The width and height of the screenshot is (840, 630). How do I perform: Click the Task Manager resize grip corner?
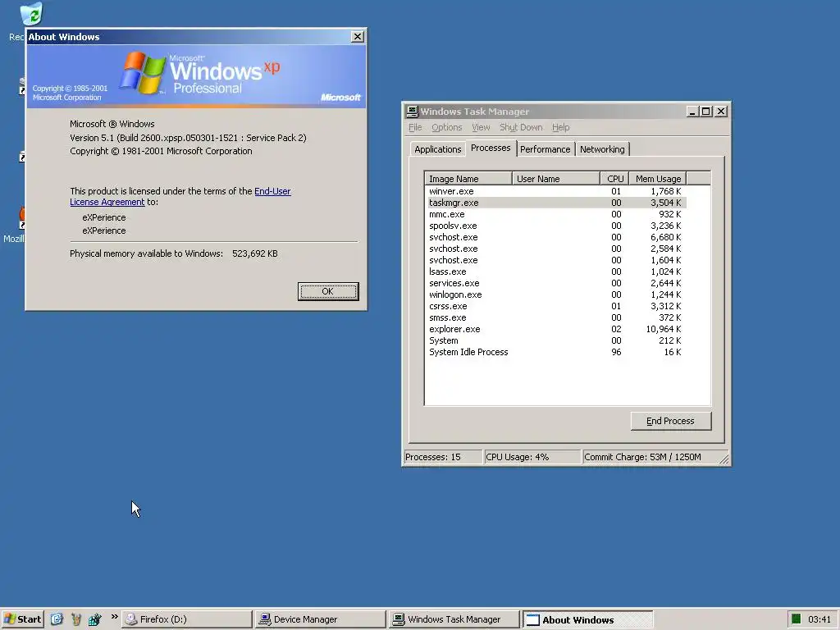pos(724,459)
